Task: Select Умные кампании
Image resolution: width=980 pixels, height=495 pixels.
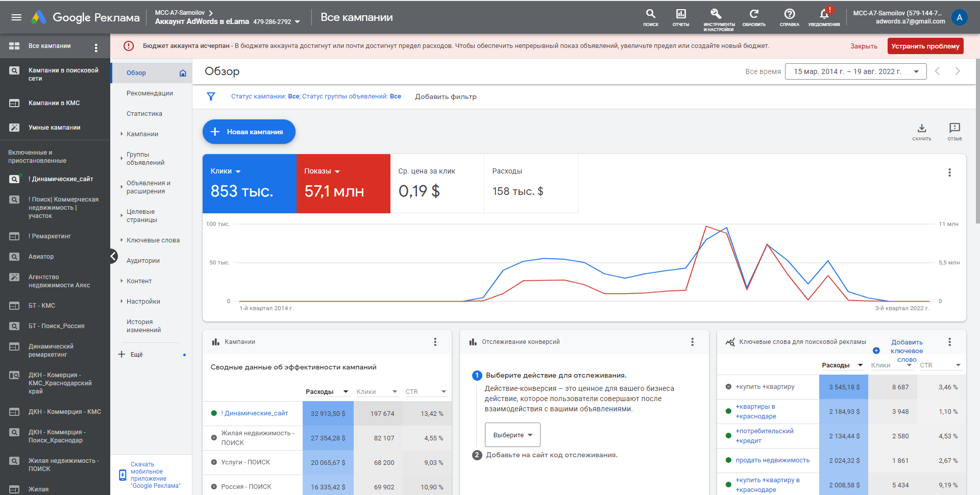Action: (x=55, y=128)
